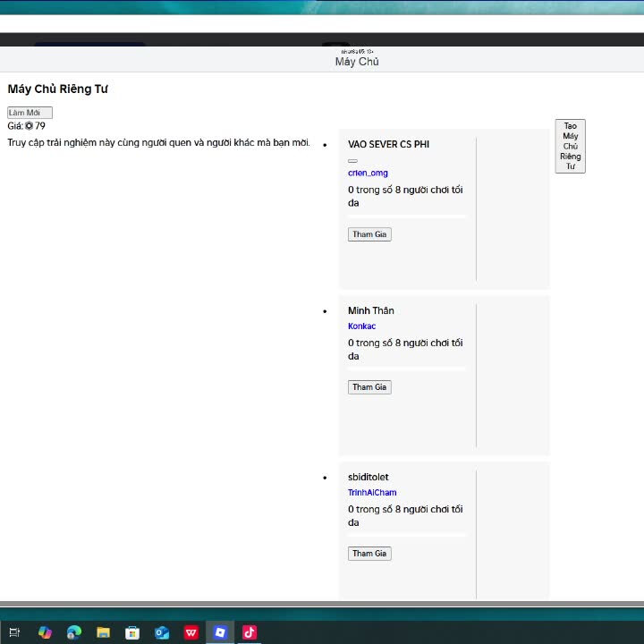This screenshot has width=644, height=644.
Task: Join the sbiditolet server via Tham Gia
Action: tap(369, 554)
